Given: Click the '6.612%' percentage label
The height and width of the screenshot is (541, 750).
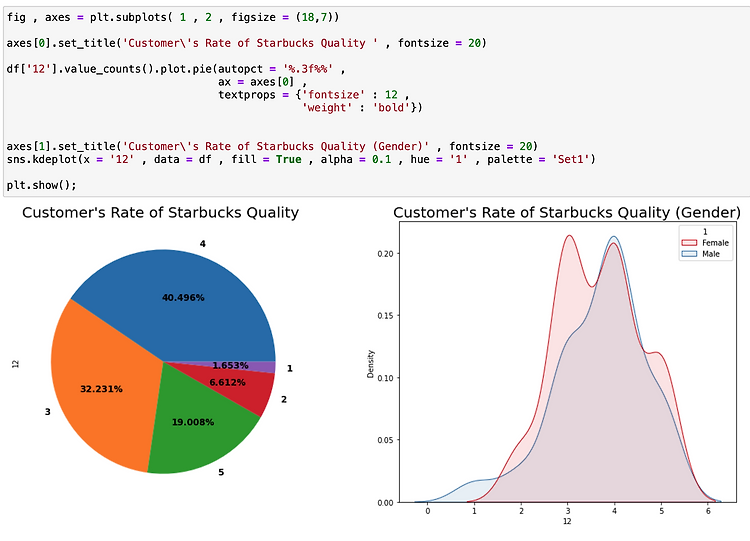Looking at the screenshot, I should 227,382.
